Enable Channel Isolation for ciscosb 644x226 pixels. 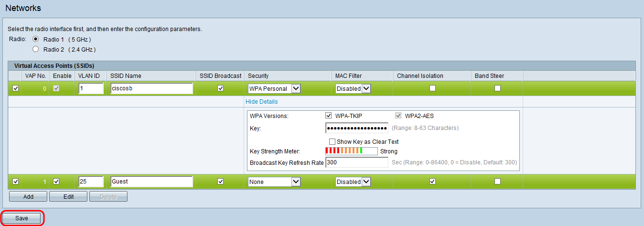click(432, 88)
